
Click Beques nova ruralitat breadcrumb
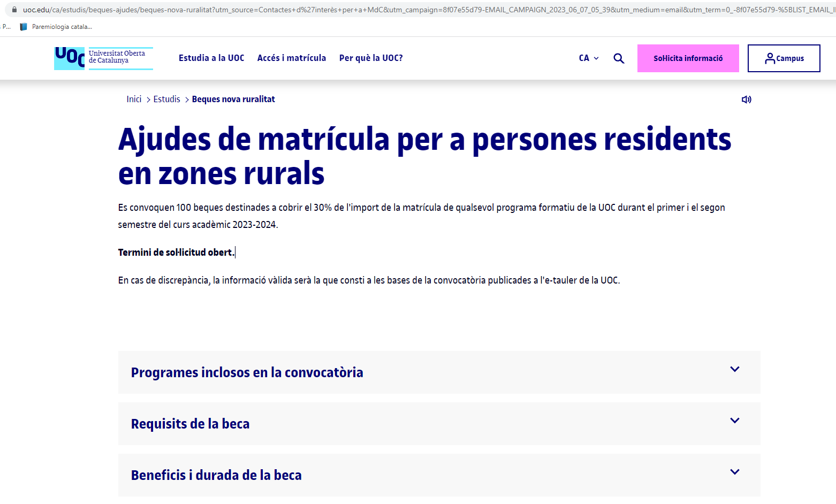[x=233, y=100]
